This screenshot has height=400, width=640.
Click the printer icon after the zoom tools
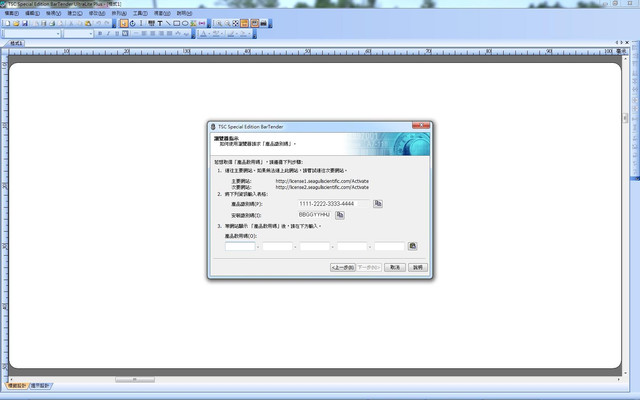coord(264,23)
